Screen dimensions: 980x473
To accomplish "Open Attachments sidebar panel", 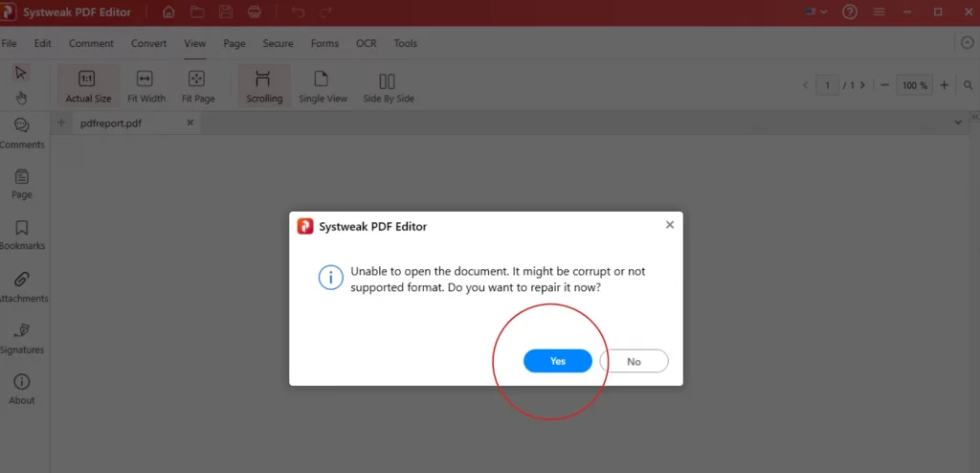I will [23, 287].
